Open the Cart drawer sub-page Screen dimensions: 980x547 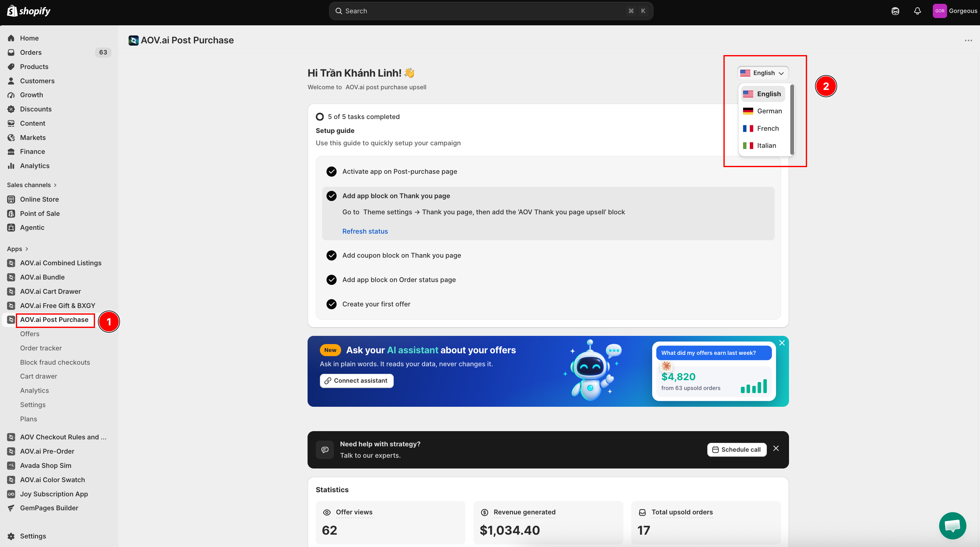pyautogui.click(x=38, y=376)
